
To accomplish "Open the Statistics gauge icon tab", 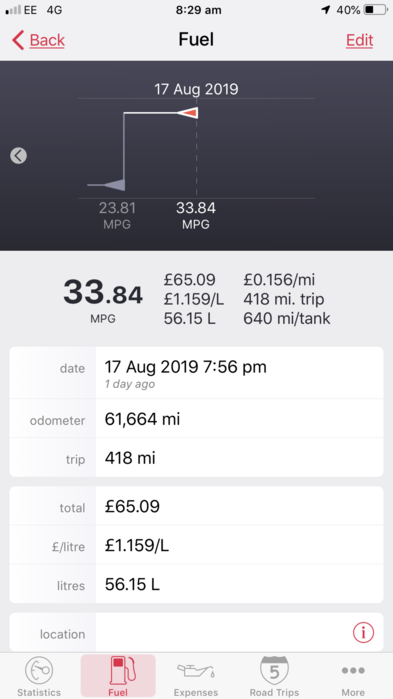I will point(39,670).
